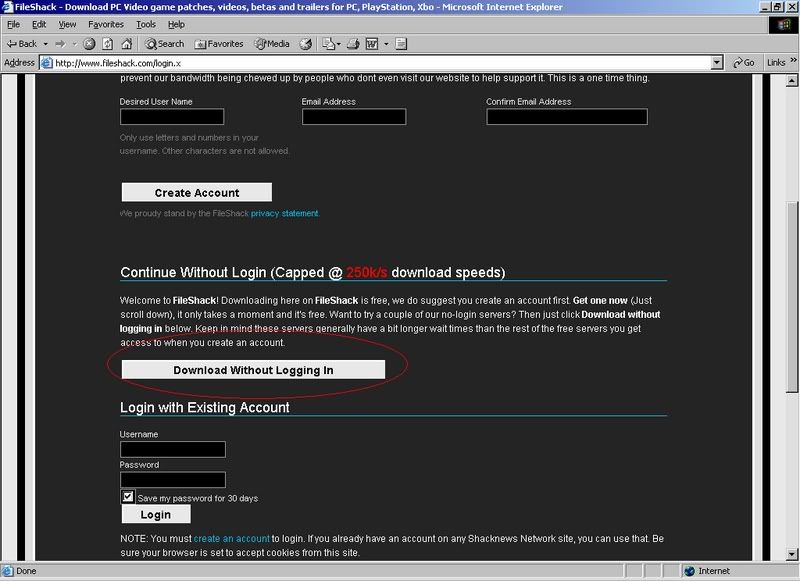Click Download Without Logging In button
The image size is (800, 581).
coord(253,370)
